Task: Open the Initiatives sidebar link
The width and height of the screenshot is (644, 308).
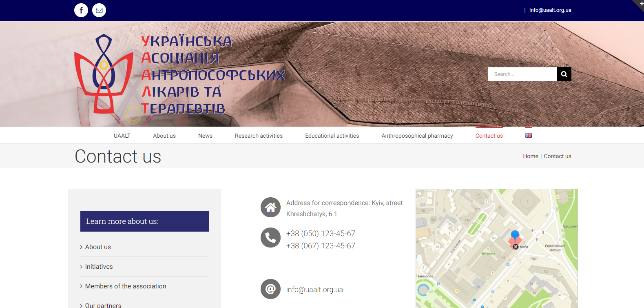Action: click(x=99, y=266)
